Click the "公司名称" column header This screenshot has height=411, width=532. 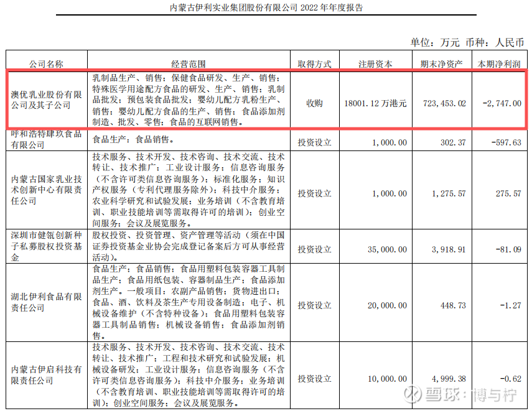click(x=46, y=64)
